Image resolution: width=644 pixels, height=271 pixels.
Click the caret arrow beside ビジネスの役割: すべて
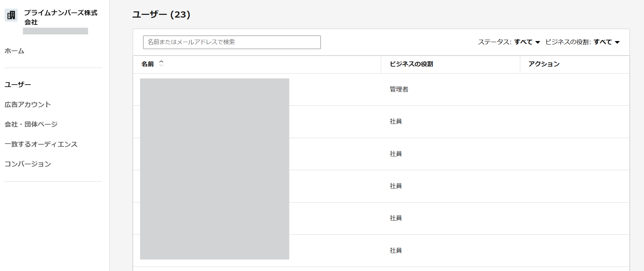point(617,42)
